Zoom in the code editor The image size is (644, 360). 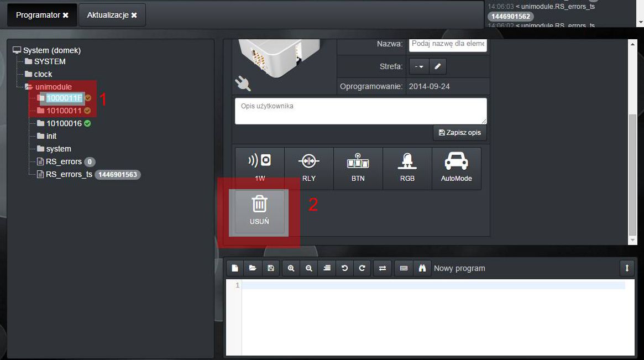point(291,268)
